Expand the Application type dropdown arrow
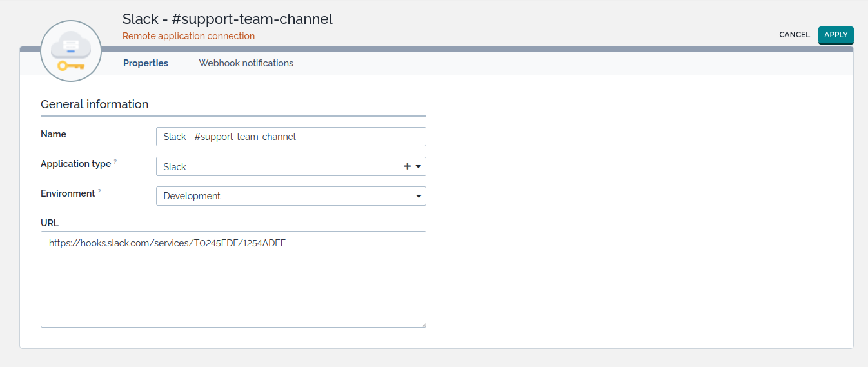 coord(419,166)
